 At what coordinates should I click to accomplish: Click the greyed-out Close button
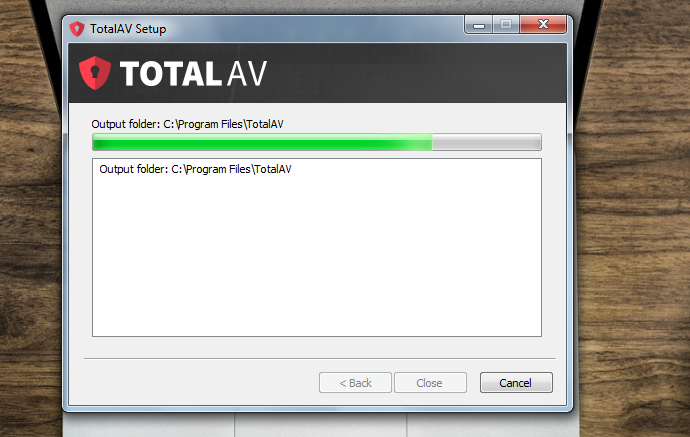(430, 383)
